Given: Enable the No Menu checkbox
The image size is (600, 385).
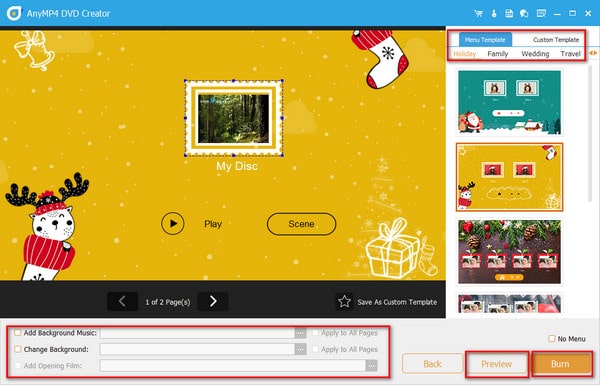Looking at the screenshot, I should pos(551,339).
